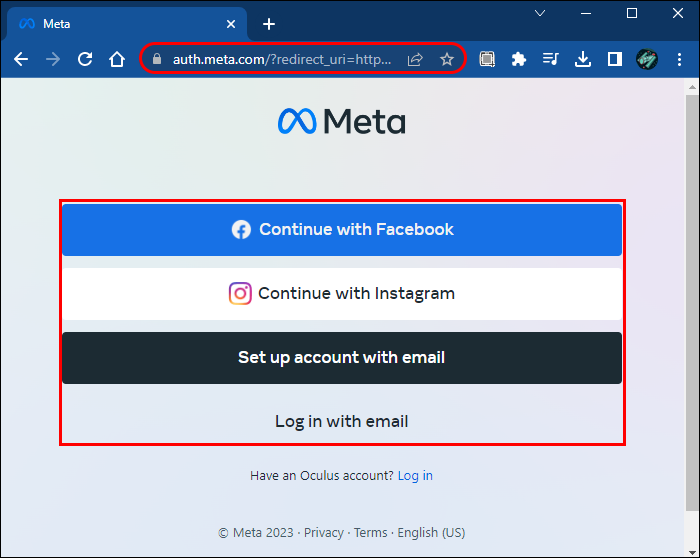Open the user profile avatar
700x558 pixels.
646,59
